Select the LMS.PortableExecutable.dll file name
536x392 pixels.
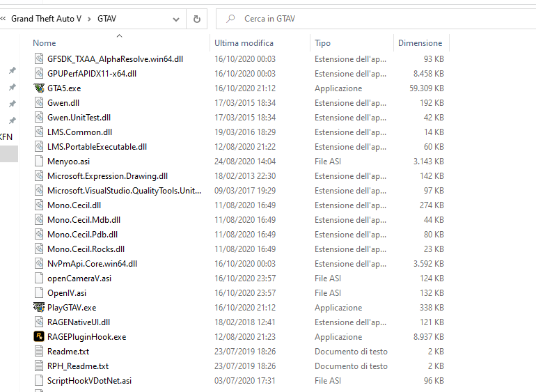tap(97, 147)
